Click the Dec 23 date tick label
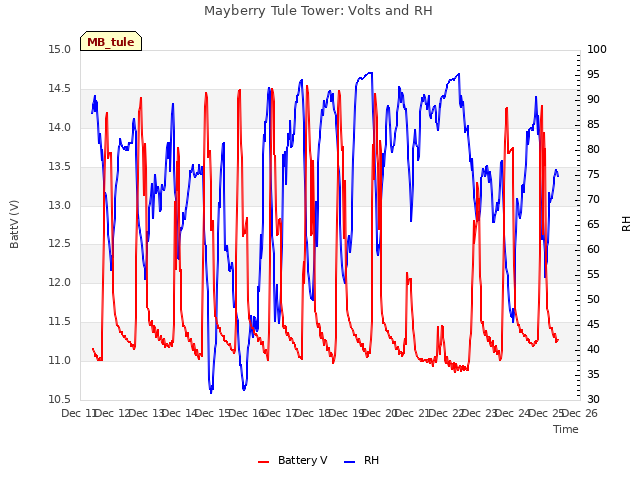 (480, 413)
